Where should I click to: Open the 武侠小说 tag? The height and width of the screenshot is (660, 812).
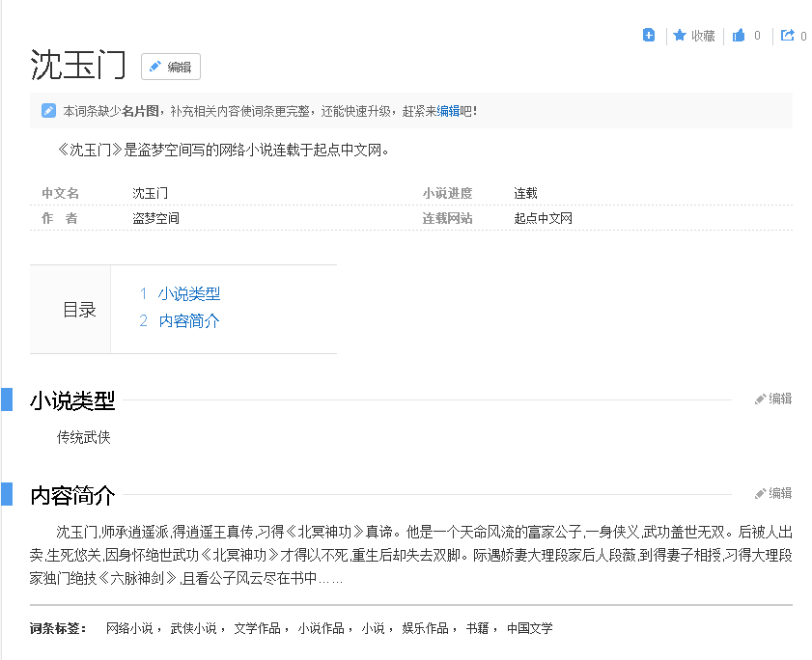point(193,628)
